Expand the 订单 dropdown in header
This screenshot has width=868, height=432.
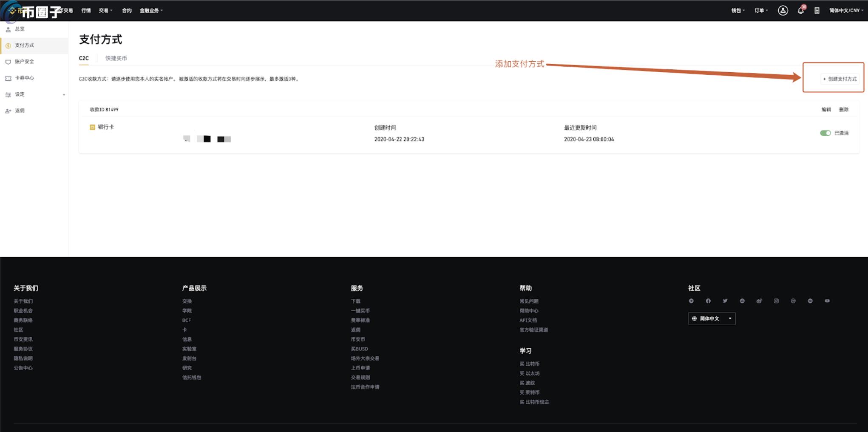coord(761,11)
